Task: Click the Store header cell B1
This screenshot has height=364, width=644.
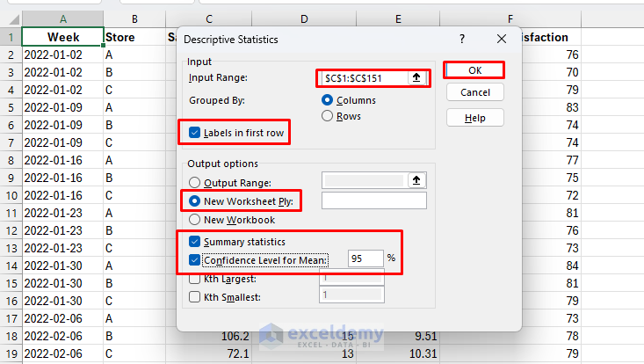Action: 134,37
